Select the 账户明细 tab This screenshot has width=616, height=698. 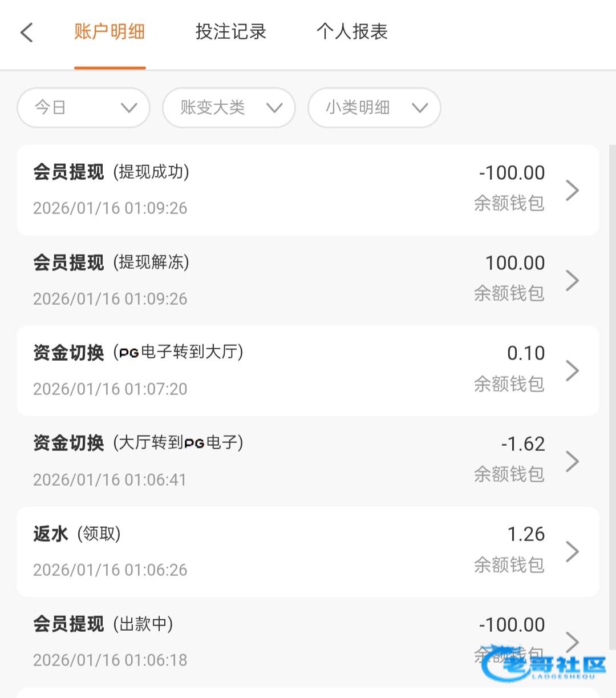pyautogui.click(x=110, y=31)
